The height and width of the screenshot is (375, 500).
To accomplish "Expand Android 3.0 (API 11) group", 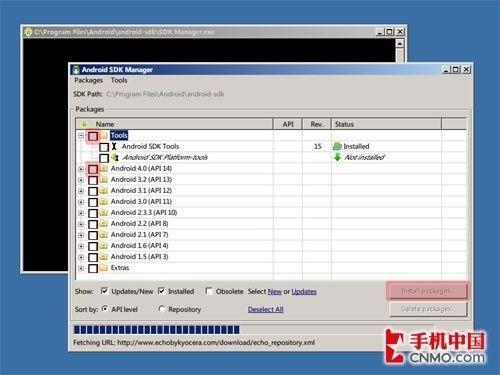I will pos(81,202).
